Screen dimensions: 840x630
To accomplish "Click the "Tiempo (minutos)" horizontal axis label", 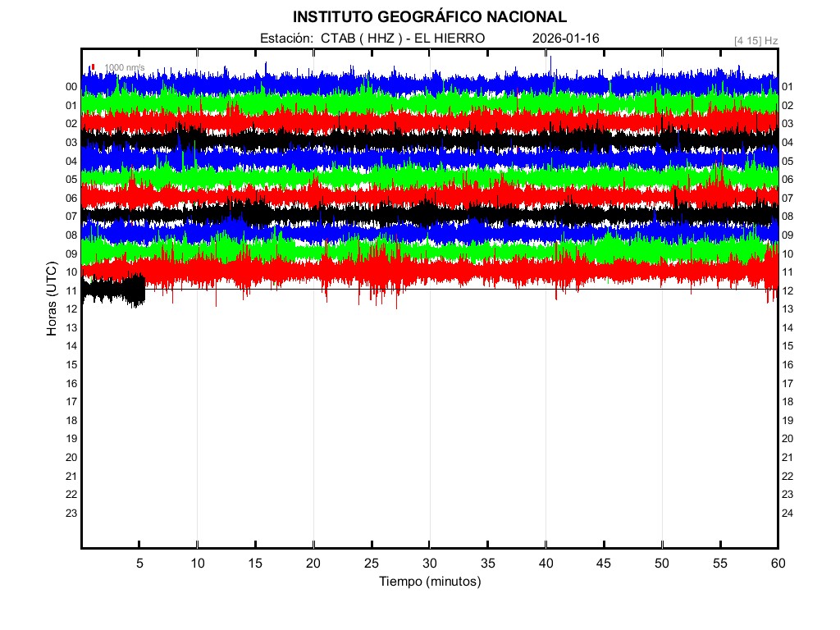I will 430,582.
